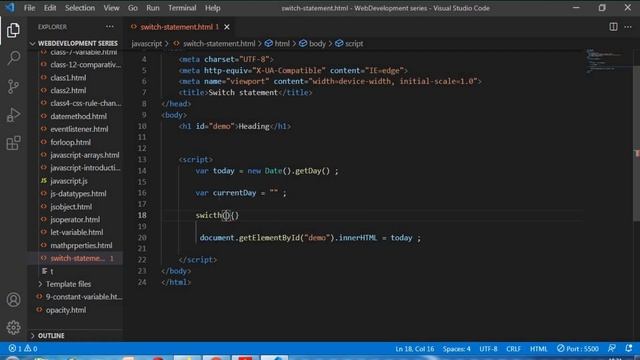
Task: Collapse the WEBDEVELOPMENT SERIES folder section
Action: point(74,43)
